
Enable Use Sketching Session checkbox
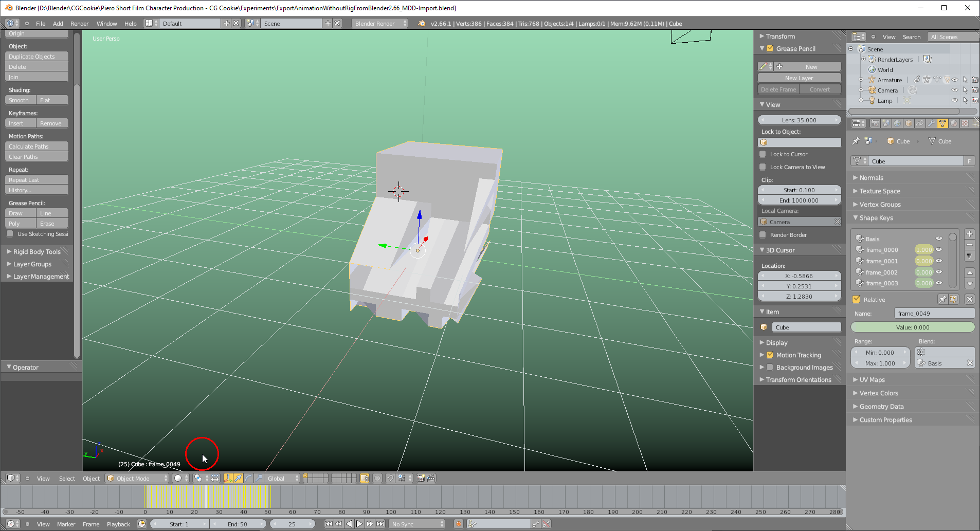11,234
